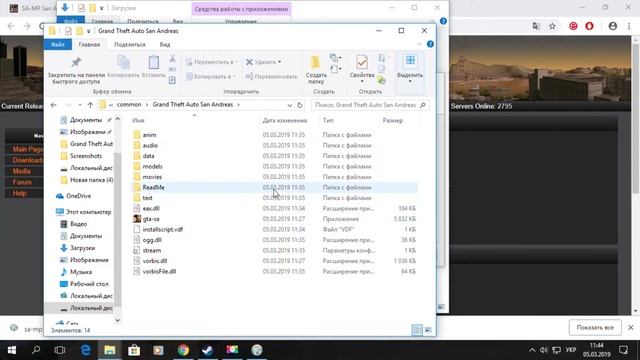Image resolution: width=640 pixels, height=360 pixels.
Task: Click the Copy ribbon icon
Action: tap(123, 62)
